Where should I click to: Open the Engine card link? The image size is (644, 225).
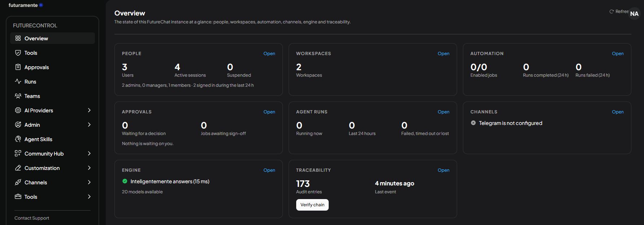(x=269, y=170)
